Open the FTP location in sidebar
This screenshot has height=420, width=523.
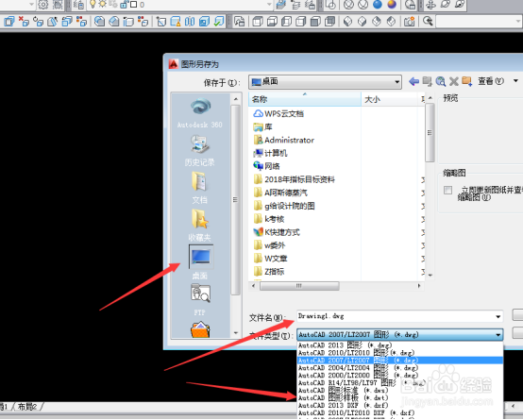pyautogui.click(x=200, y=299)
